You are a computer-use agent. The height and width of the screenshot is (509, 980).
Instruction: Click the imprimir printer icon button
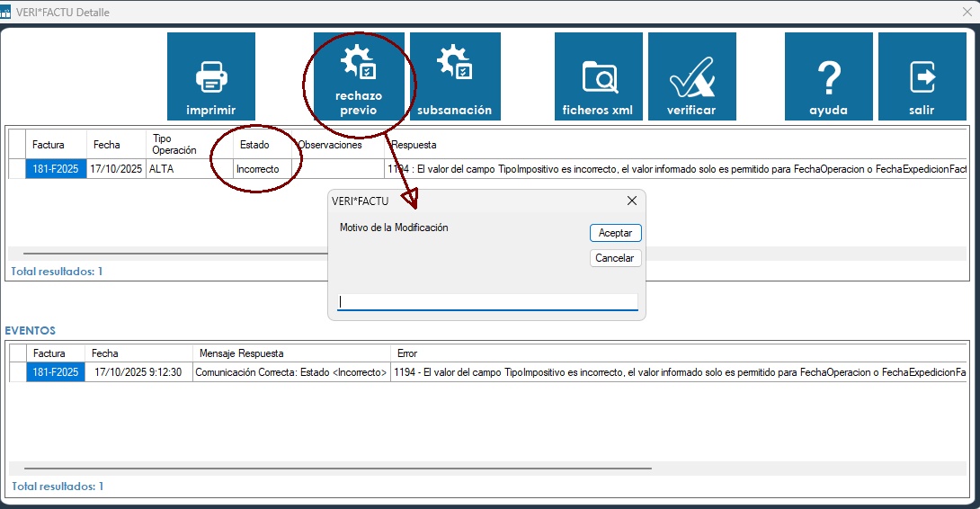[x=211, y=76]
